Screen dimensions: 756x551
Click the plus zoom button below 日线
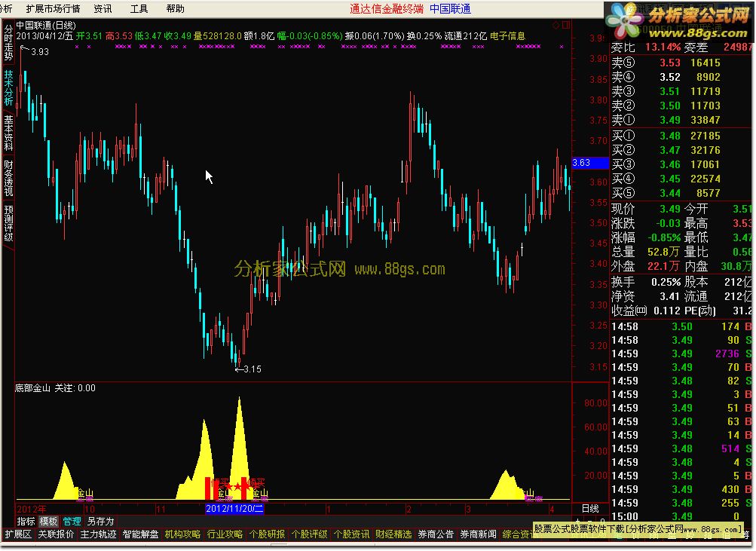point(577,521)
